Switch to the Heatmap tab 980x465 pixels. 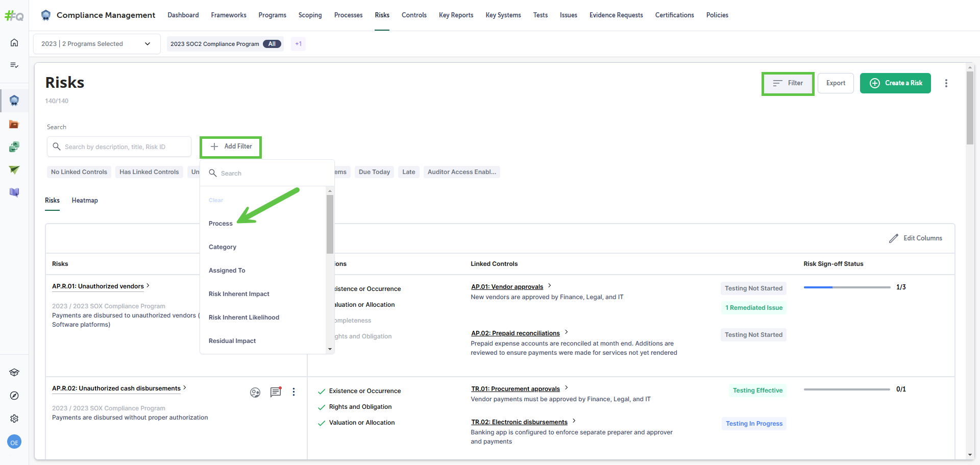coord(85,201)
